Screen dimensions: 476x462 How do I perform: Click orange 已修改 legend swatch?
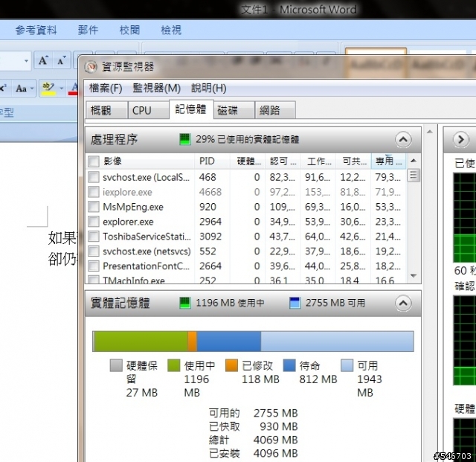click(231, 365)
